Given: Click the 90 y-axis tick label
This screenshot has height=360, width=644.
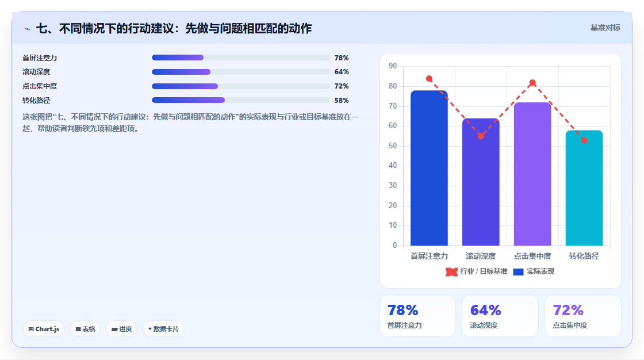Looking at the screenshot, I should (393, 66).
